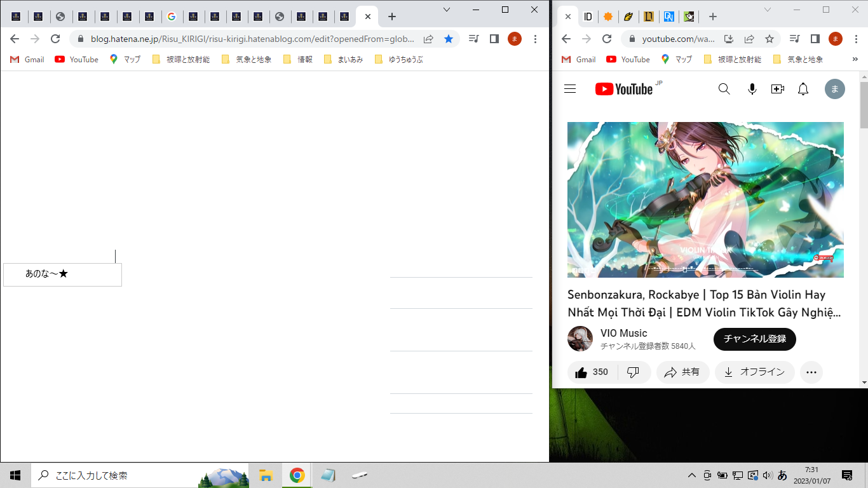
Task: Expand the 被曝と放射能 bookmark folder in the blog window
Action: (x=181, y=59)
